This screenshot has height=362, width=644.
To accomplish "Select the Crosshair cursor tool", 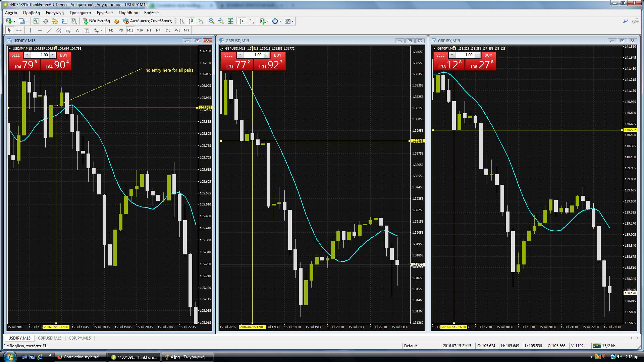I will pos(19,30).
